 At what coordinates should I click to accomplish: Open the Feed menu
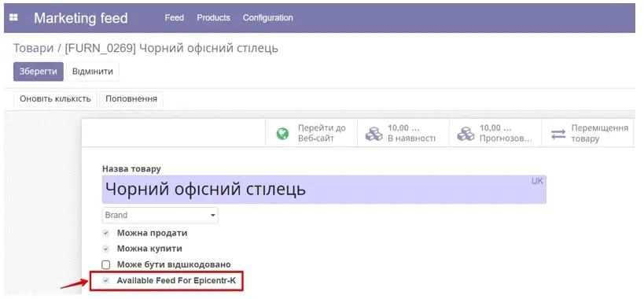tap(174, 17)
